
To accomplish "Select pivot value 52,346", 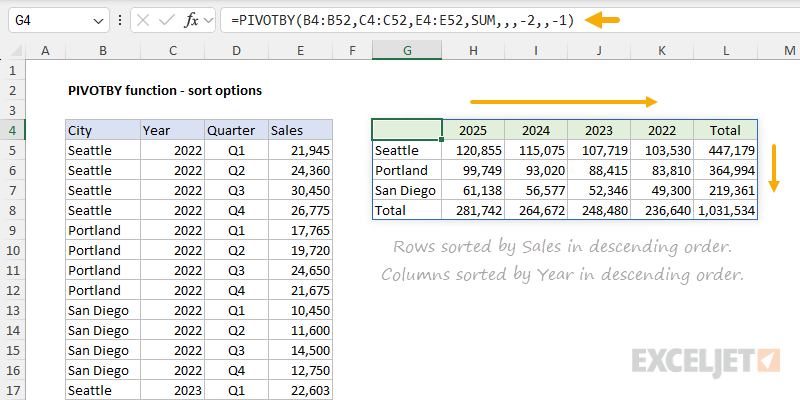I will [x=599, y=190].
